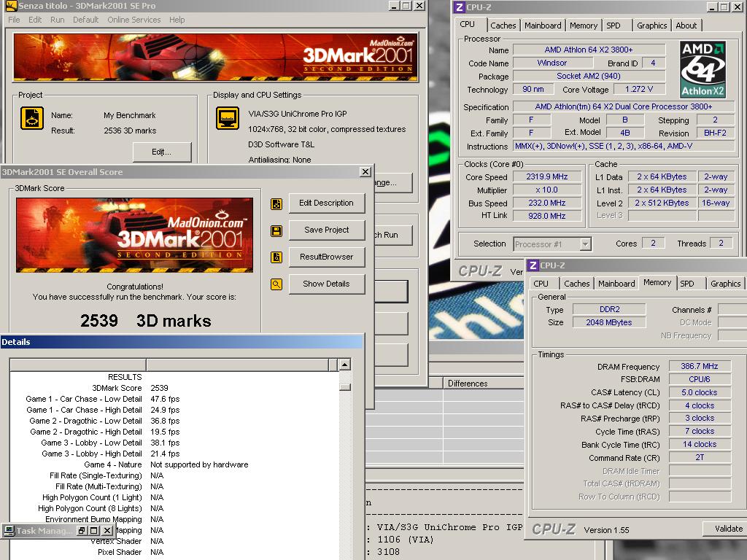
Task: Click the CPU-Z Z icon in top window title
Action: [460, 7]
